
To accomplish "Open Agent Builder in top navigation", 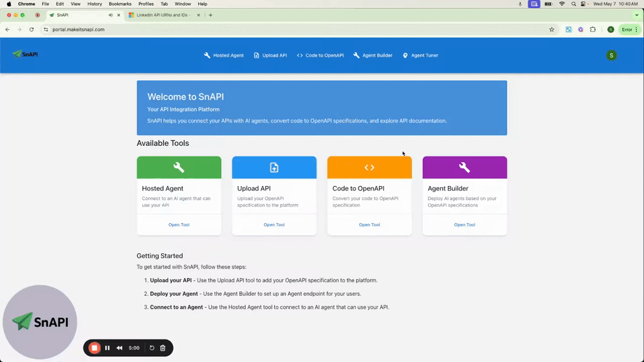I will 373,55.
